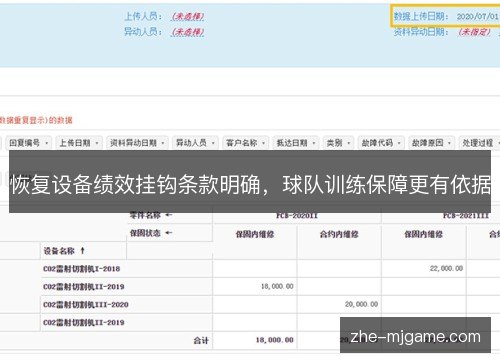
Task: Click the 保固状态 column field header
Action: (x=145, y=233)
